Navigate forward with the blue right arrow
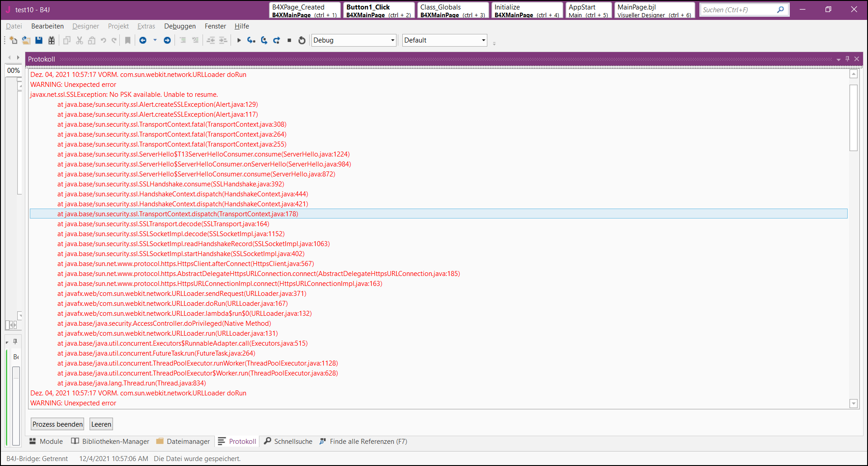This screenshot has height=466, width=868. click(x=167, y=40)
